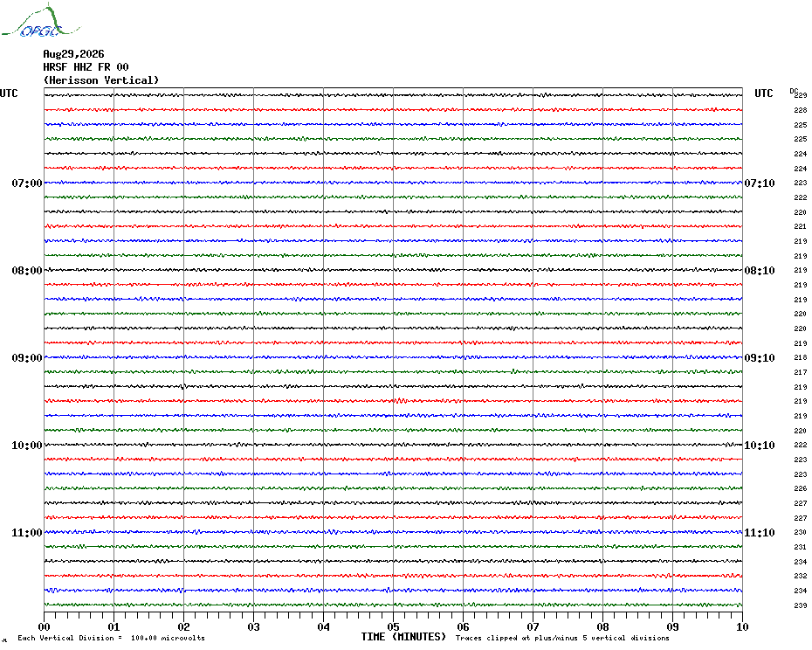Click the 10:10 time label
Screen dimensions: 812x650
click(760, 446)
